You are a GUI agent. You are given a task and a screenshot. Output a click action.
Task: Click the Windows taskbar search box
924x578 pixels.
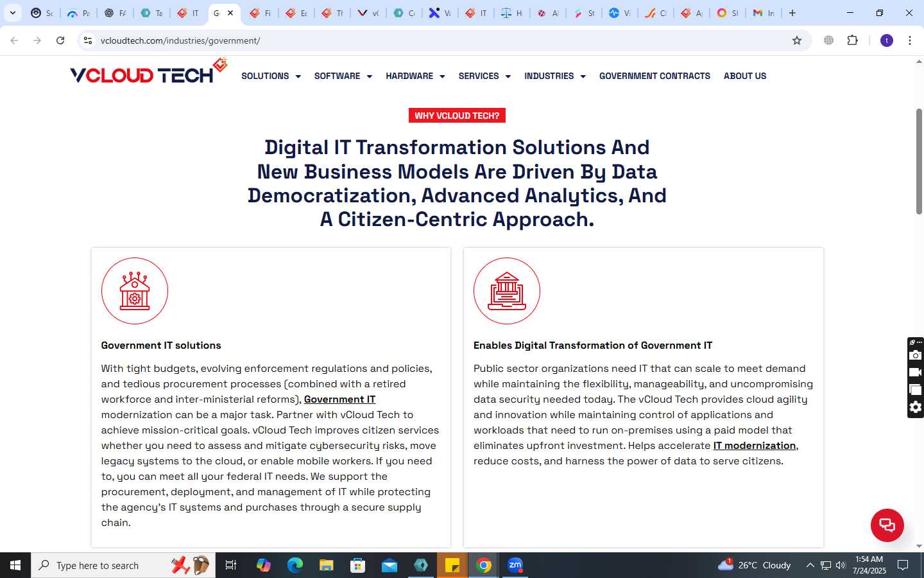click(123, 565)
